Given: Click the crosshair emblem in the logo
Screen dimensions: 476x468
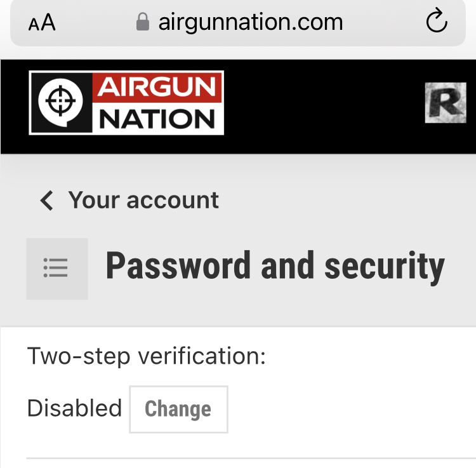Looking at the screenshot, I should 61,102.
